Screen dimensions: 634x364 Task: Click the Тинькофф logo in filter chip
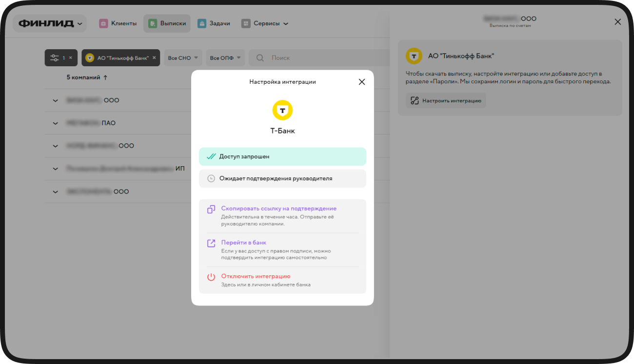[x=90, y=58]
